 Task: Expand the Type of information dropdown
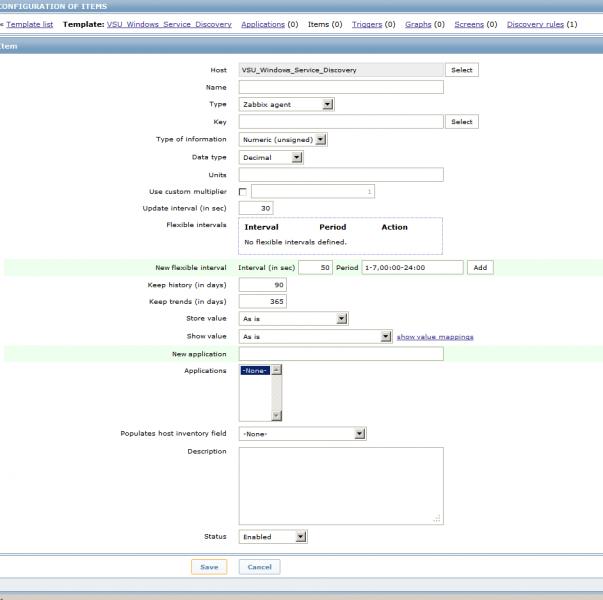283,139
